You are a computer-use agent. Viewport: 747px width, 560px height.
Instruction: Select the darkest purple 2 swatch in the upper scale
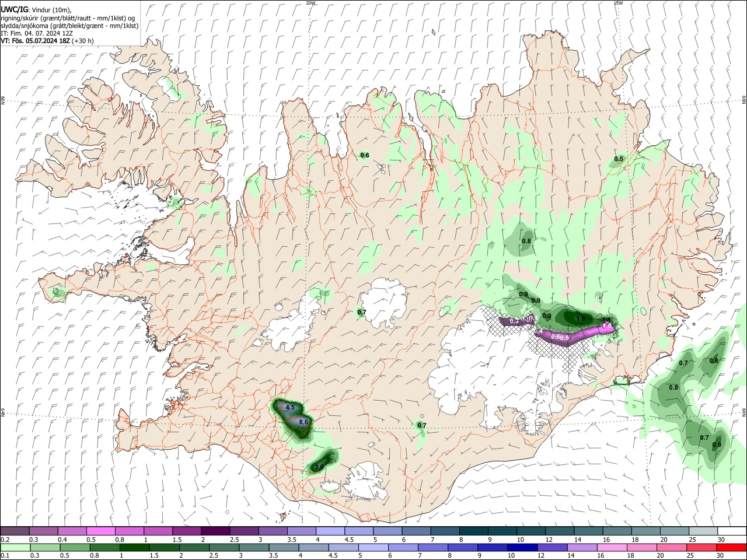click(x=215, y=531)
